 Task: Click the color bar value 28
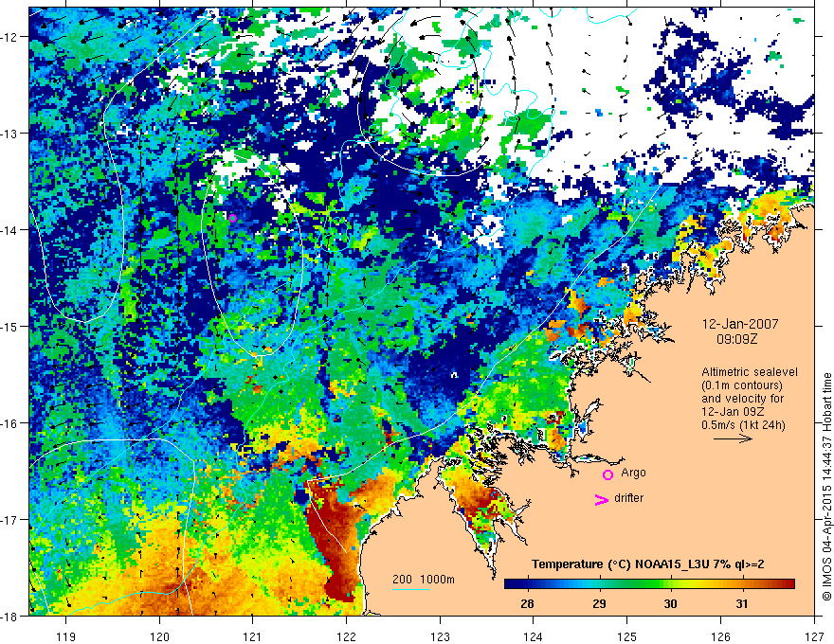click(x=527, y=603)
